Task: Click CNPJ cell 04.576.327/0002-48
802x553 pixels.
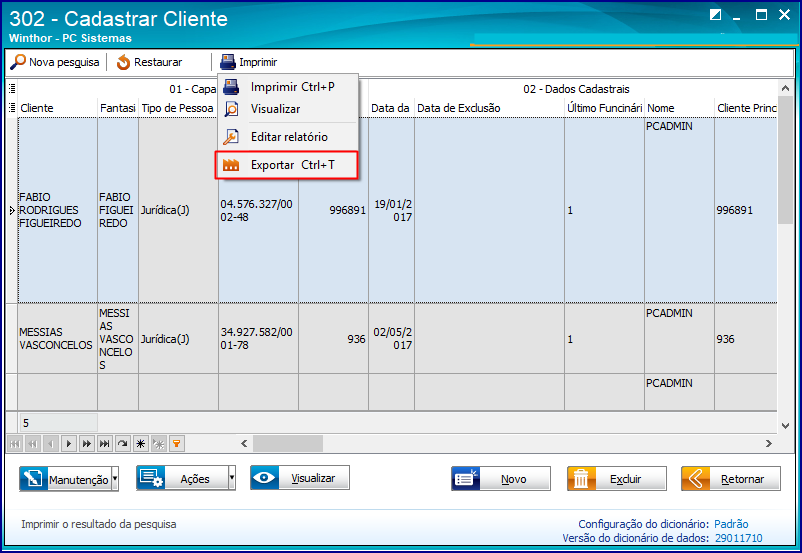Action: pos(258,210)
